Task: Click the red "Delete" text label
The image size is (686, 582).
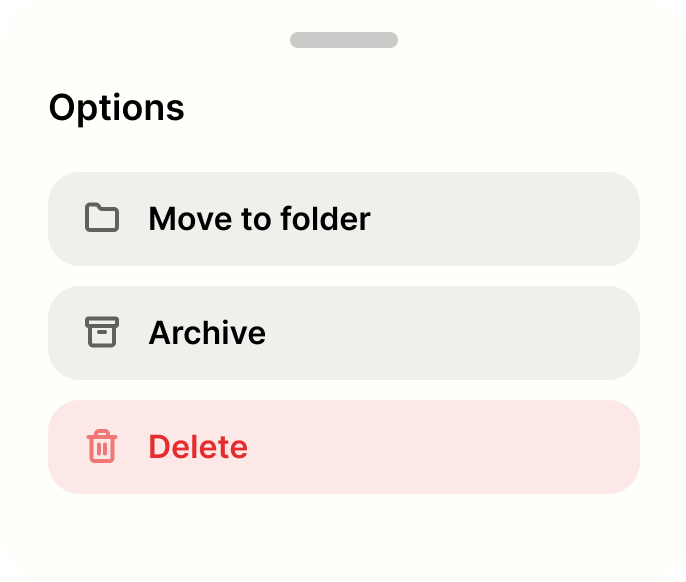Action: [x=198, y=447]
